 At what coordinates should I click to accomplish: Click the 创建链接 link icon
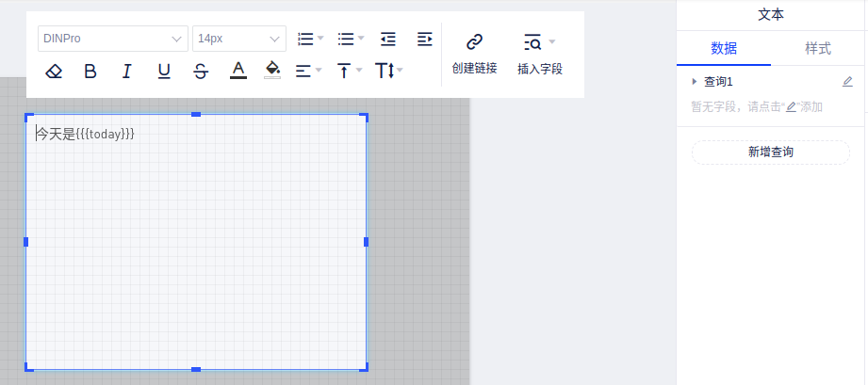474,41
